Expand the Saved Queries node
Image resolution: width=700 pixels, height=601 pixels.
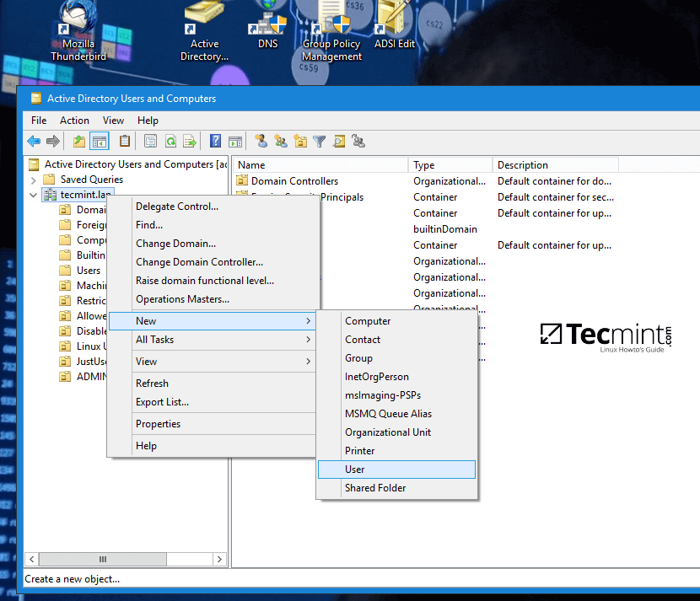pos(33,179)
